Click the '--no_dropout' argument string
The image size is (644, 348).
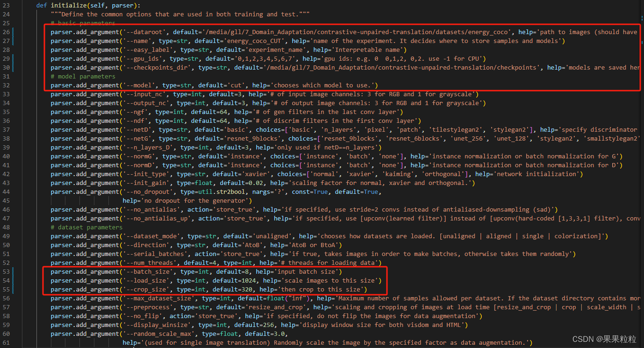(x=148, y=192)
